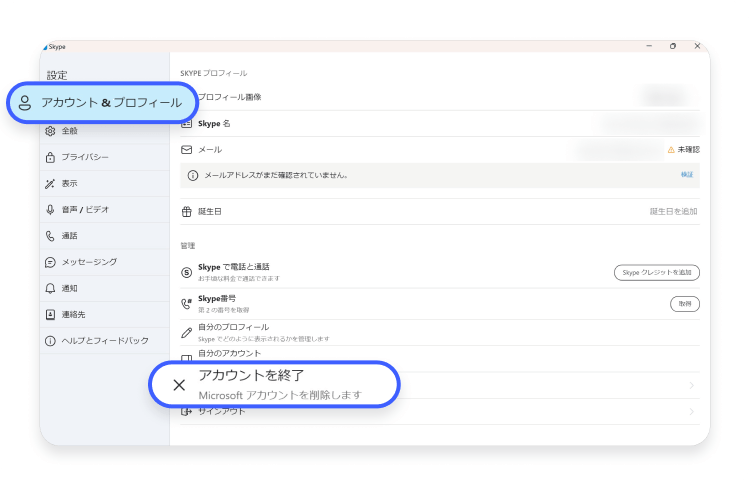Click the microphone icon for 音声 / ビデオ

(x=50, y=210)
